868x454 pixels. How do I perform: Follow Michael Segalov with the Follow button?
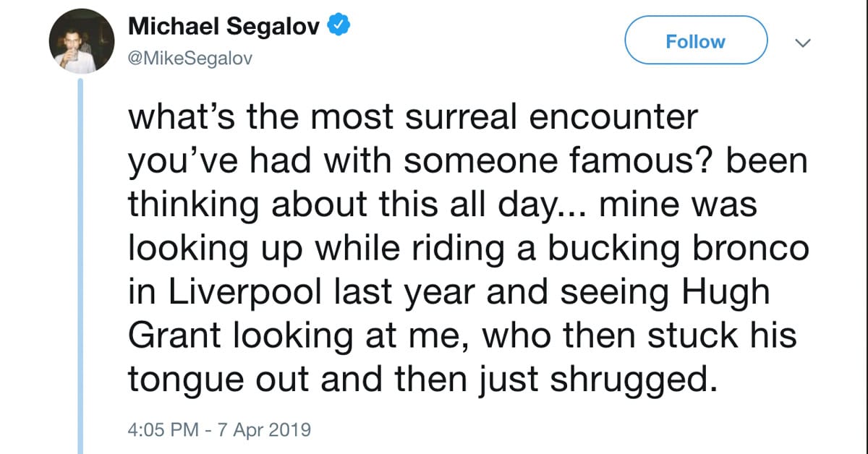pyautogui.click(x=695, y=42)
